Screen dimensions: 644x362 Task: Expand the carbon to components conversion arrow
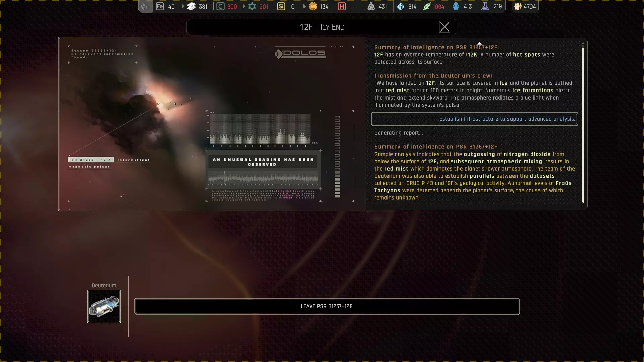[x=244, y=6]
